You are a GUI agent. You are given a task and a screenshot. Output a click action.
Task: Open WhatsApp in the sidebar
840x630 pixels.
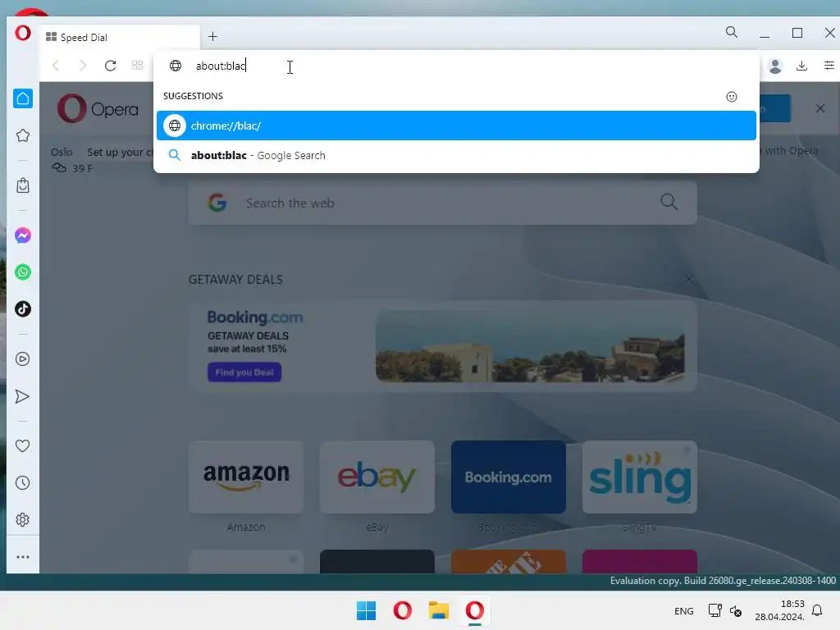coord(22,272)
